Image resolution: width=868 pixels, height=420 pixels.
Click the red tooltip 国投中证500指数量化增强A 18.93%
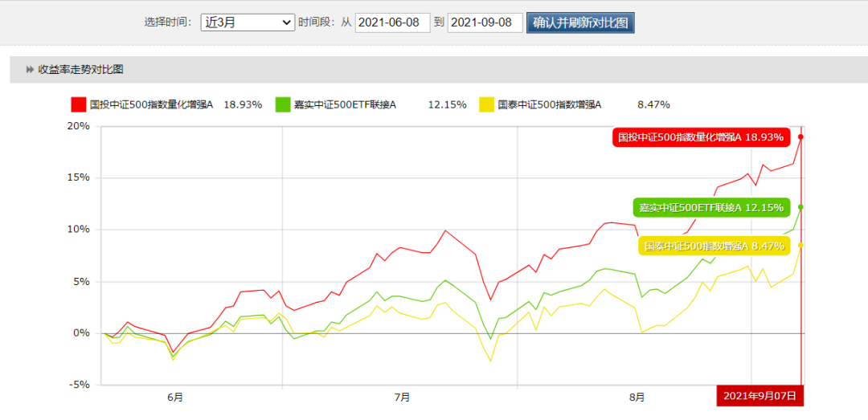(701, 137)
